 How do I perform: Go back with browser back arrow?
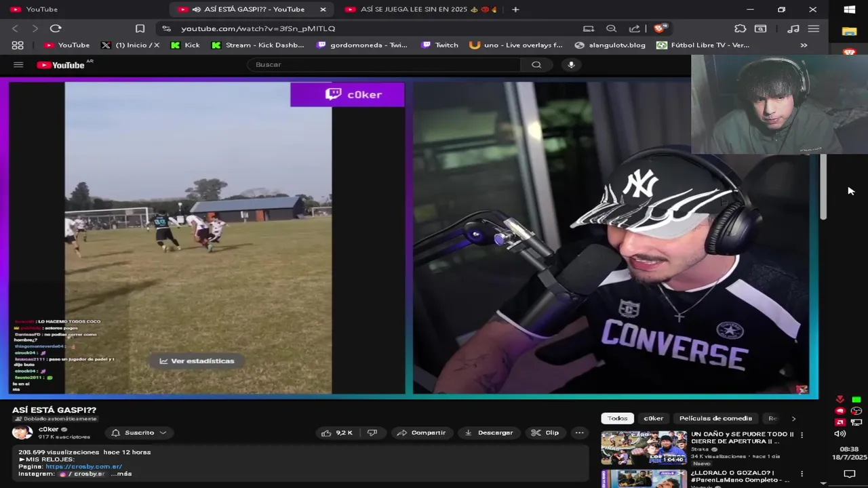click(15, 28)
